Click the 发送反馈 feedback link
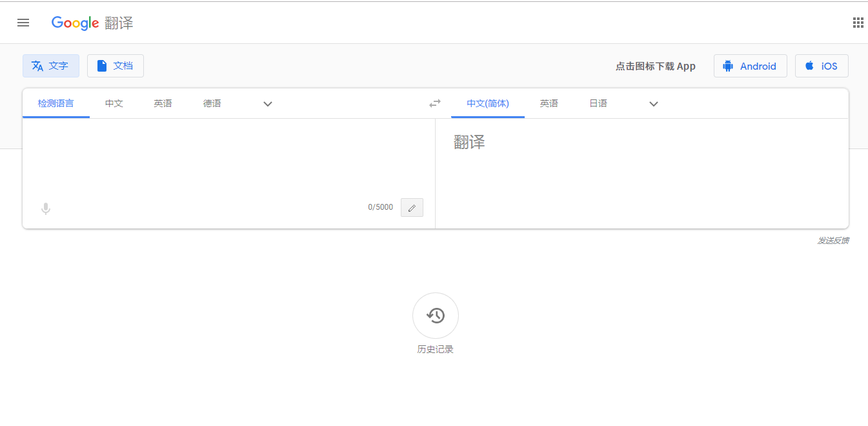Viewport: 868px width, 426px height. coord(833,241)
